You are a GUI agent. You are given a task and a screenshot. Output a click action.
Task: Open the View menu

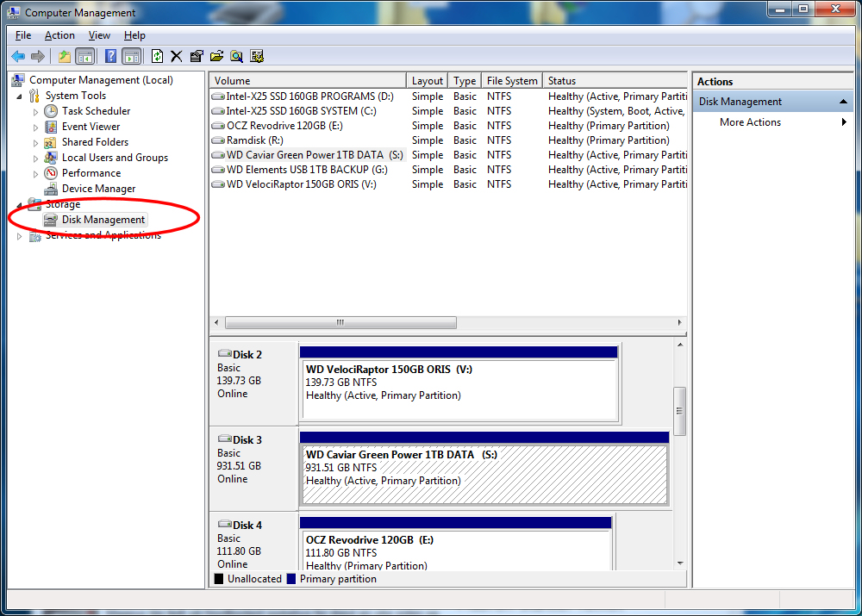tap(99, 35)
